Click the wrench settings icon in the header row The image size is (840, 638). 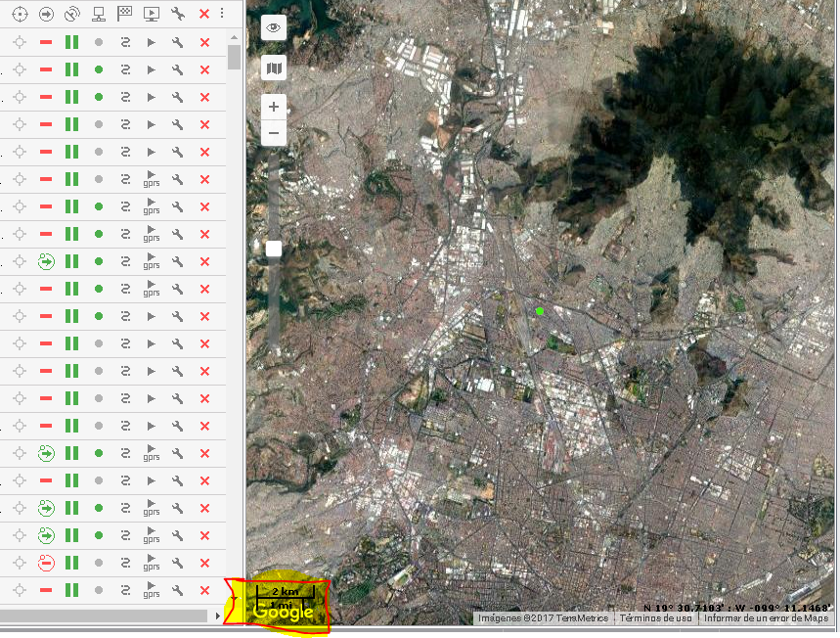click(x=177, y=14)
